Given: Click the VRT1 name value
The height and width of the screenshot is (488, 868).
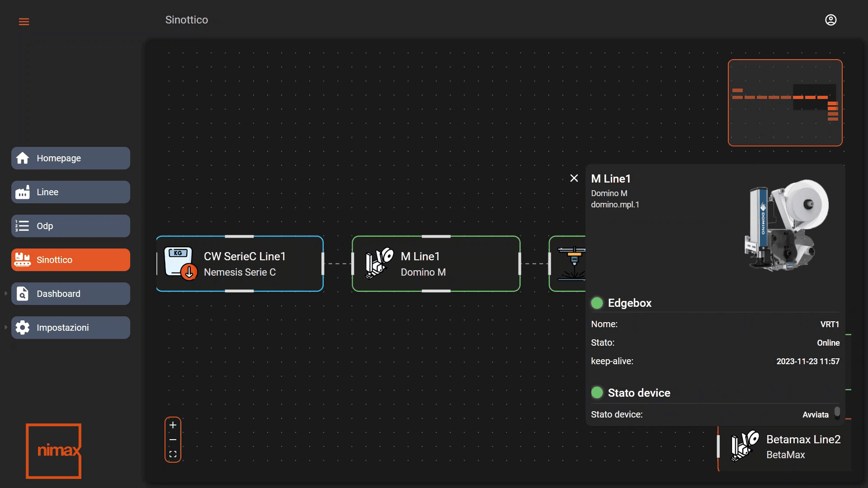Looking at the screenshot, I should pyautogui.click(x=830, y=324).
